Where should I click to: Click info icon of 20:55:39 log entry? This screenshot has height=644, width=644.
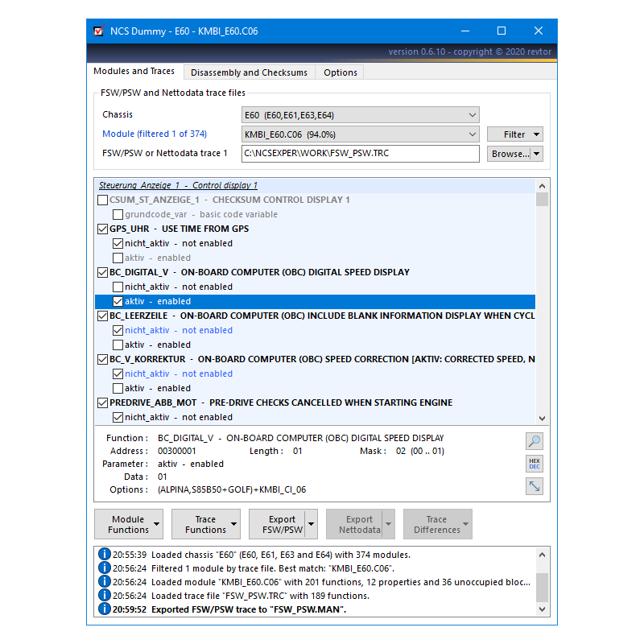(x=105, y=555)
